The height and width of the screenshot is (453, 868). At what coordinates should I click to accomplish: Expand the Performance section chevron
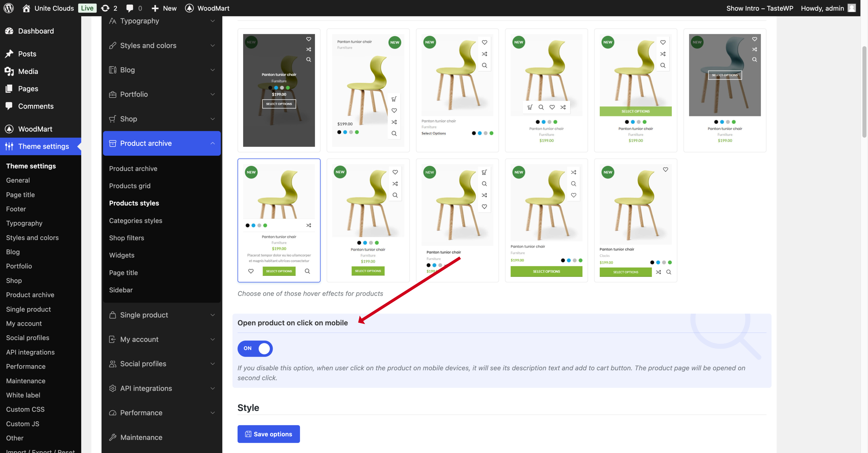(213, 413)
